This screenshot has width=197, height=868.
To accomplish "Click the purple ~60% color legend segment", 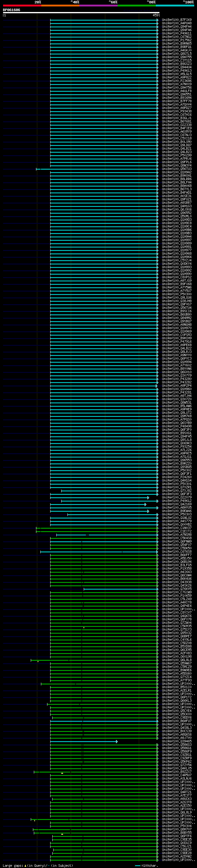I will [x=99, y=6].
